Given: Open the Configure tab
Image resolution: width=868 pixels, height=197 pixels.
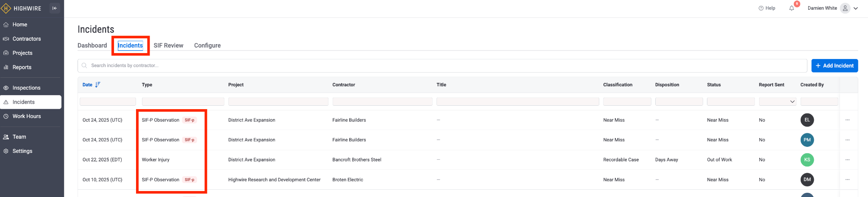Looking at the screenshot, I should click(207, 45).
